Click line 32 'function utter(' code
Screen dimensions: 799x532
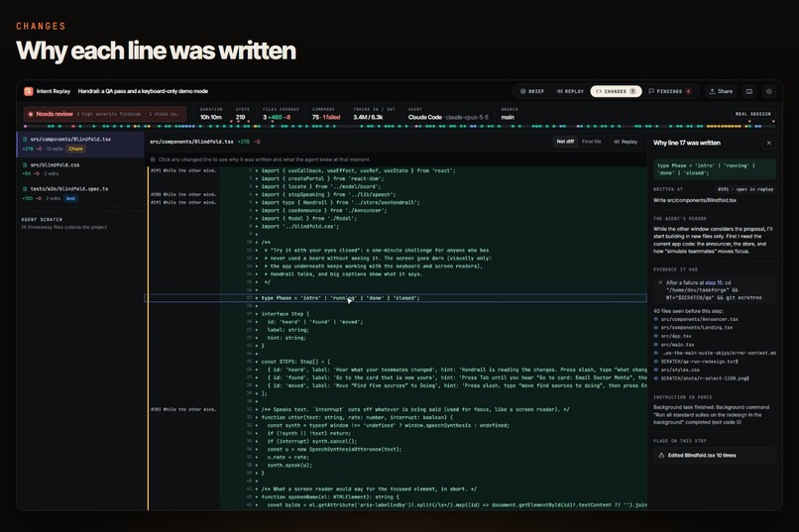pos(357,417)
